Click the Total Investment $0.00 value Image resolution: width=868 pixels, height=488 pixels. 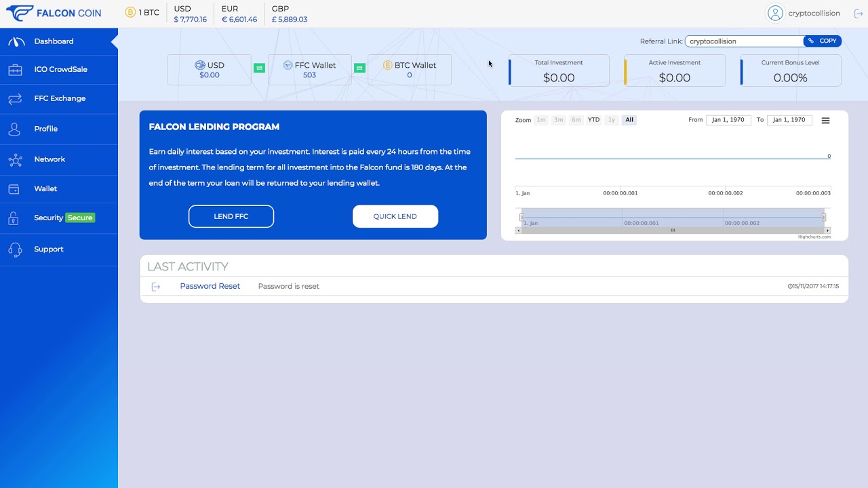tap(559, 78)
